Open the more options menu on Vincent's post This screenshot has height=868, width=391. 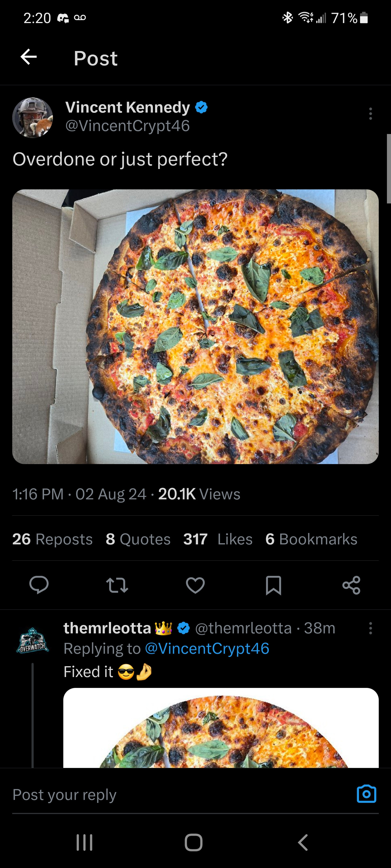tap(370, 114)
